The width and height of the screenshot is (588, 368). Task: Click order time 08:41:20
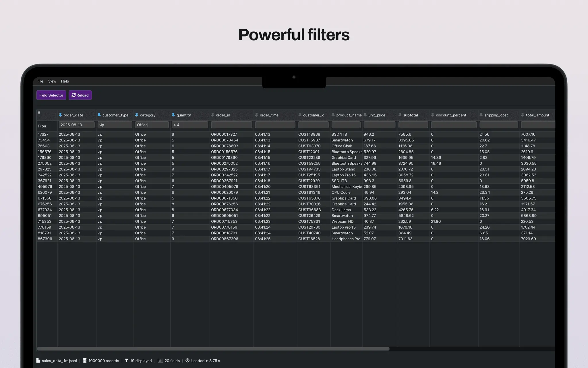pyautogui.click(x=262, y=187)
